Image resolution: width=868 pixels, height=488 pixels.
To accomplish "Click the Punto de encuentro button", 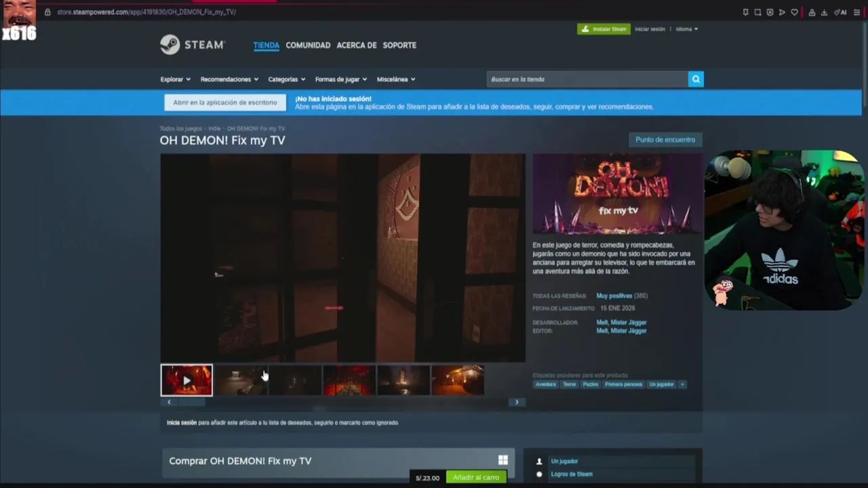I will tap(665, 140).
